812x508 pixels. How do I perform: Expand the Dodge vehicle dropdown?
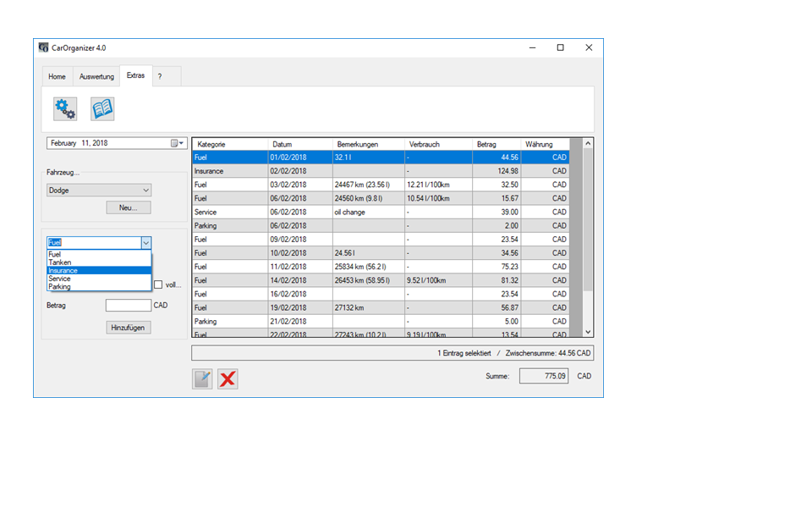pos(145,190)
